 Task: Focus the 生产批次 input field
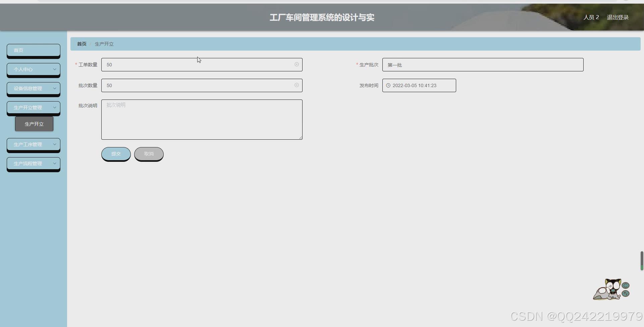click(483, 65)
